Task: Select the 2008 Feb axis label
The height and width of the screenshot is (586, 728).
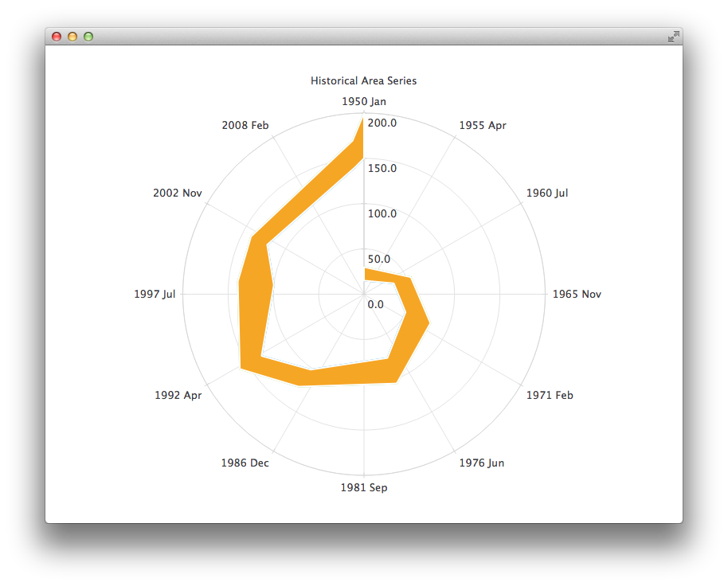Action: 245,125
